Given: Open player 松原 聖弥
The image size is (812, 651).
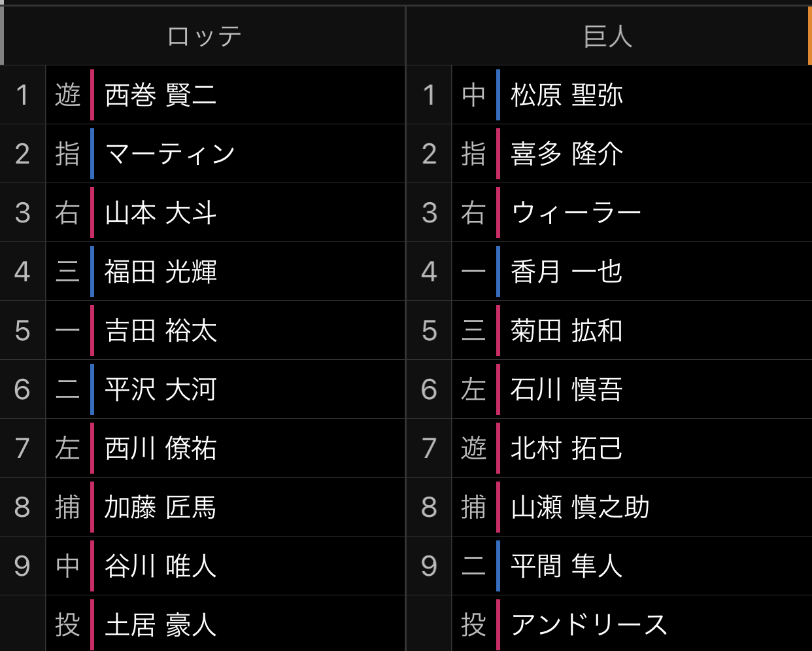Looking at the screenshot, I should coord(566,95).
